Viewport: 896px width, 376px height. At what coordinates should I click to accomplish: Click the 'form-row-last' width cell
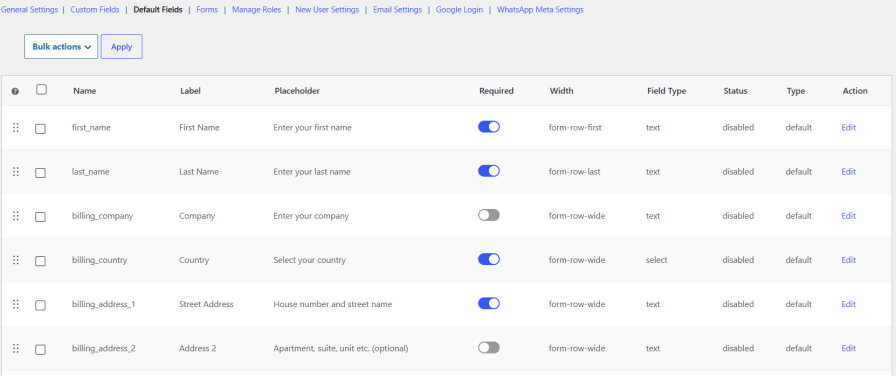[x=574, y=171]
